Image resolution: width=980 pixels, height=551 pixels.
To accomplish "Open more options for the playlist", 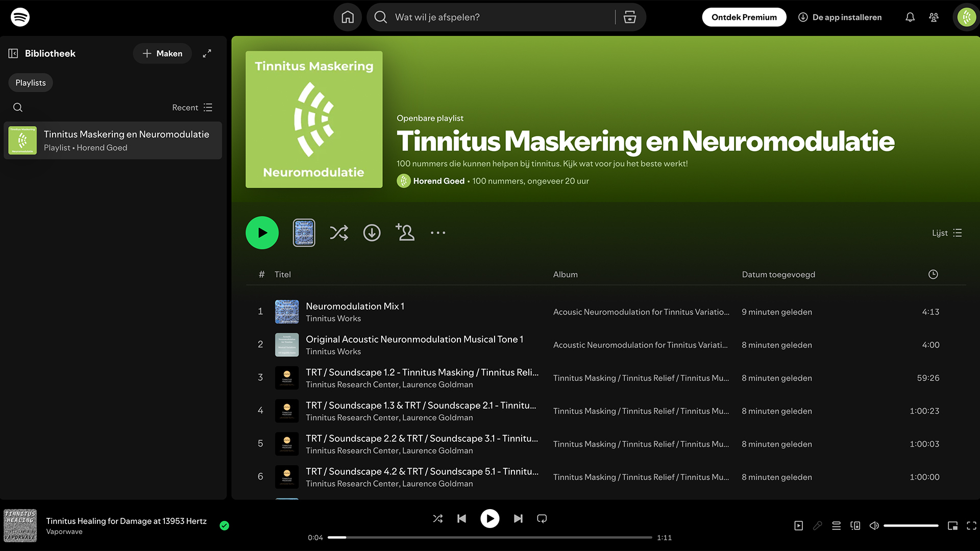I will [438, 233].
